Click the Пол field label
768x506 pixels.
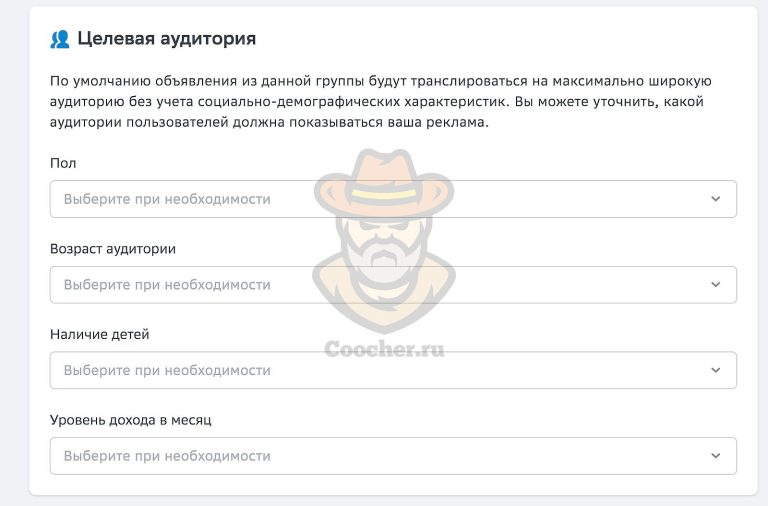click(63, 163)
